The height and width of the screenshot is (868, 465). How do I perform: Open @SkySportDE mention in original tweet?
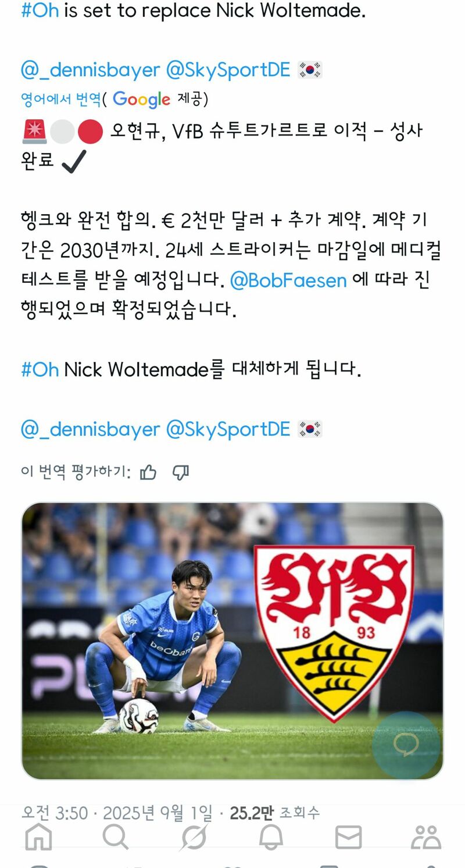pos(228,70)
